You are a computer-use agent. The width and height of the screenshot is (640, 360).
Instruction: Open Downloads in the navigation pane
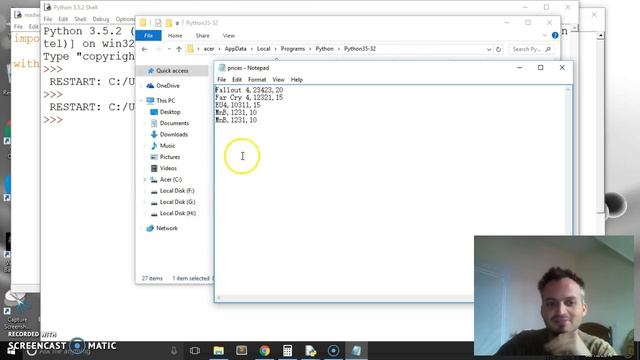(174, 134)
